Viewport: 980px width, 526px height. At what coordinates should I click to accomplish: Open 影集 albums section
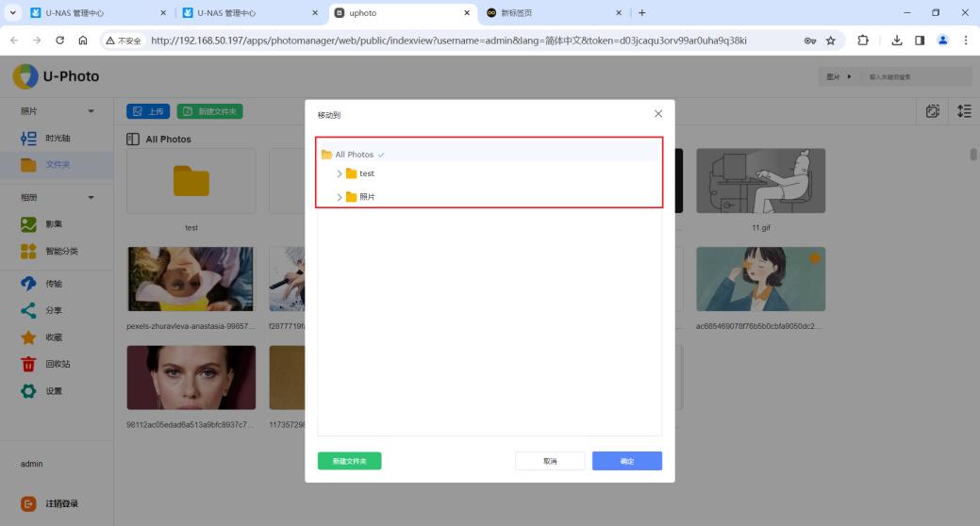click(x=54, y=224)
